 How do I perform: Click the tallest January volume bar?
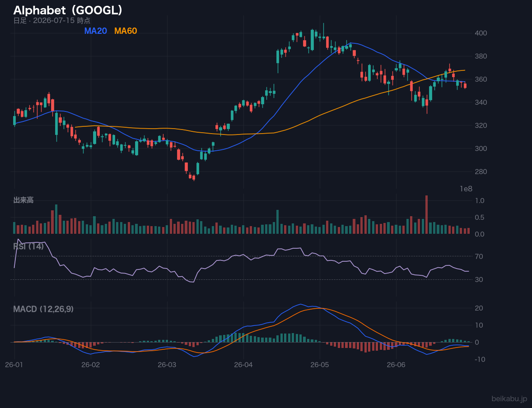[56, 219]
